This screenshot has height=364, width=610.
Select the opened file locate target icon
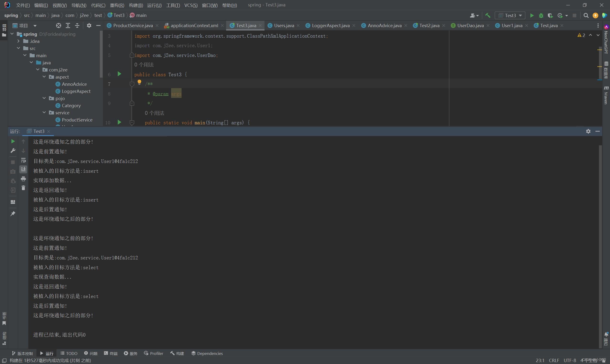tap(58, 25)
